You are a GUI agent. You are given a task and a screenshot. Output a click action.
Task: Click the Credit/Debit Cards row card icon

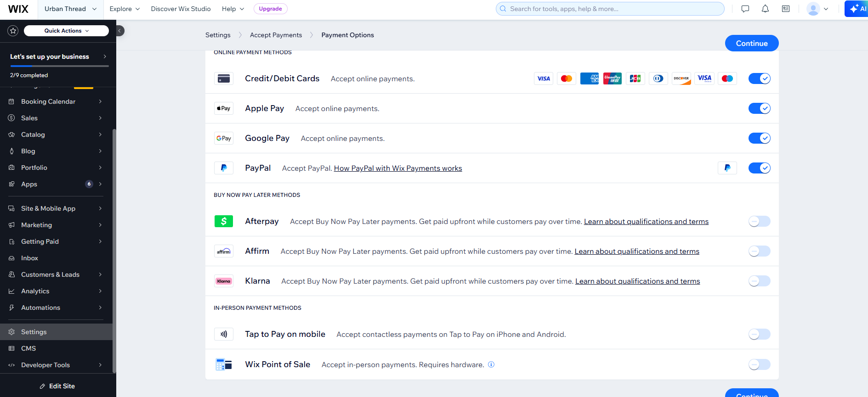pos(224,78)
